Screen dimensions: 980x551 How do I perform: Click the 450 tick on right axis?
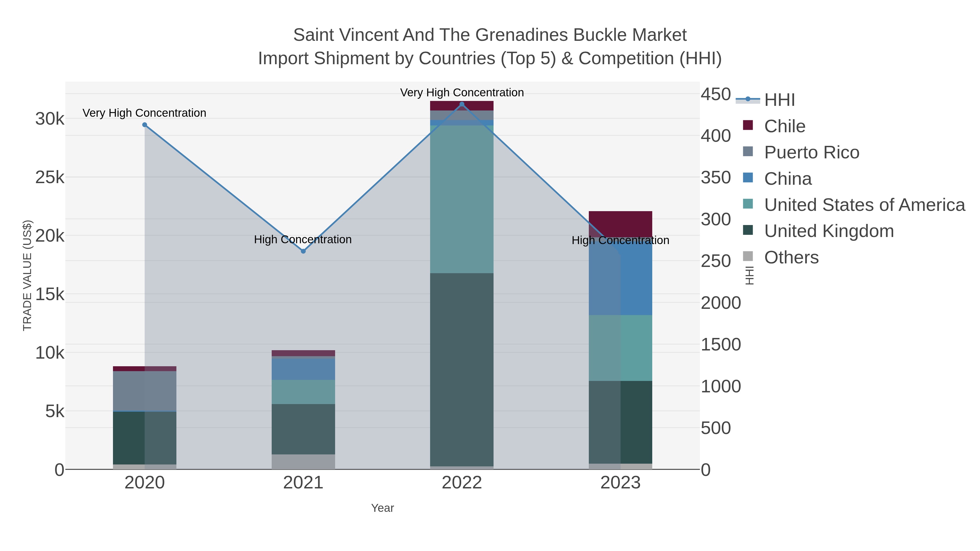click(x=716, y=94)
